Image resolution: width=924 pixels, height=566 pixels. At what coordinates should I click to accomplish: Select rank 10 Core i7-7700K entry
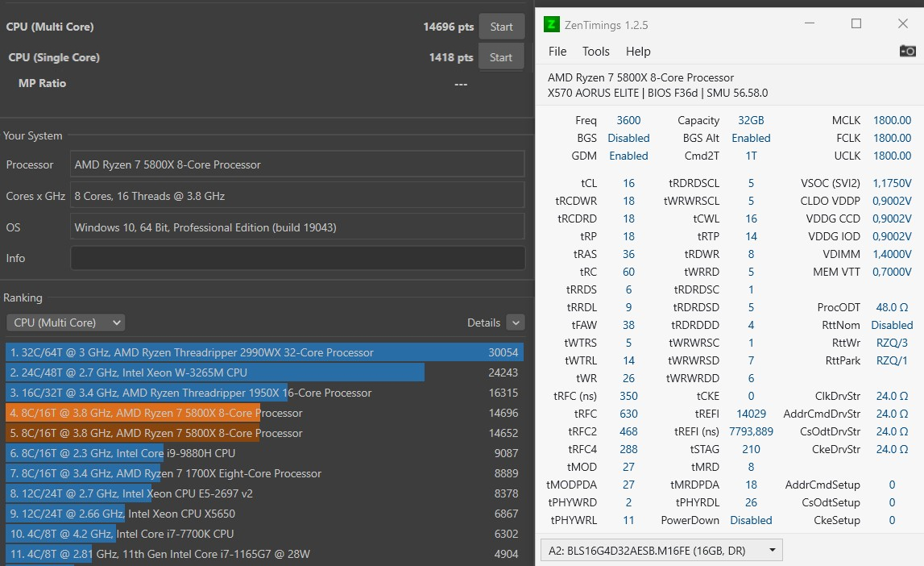(264, 534)
